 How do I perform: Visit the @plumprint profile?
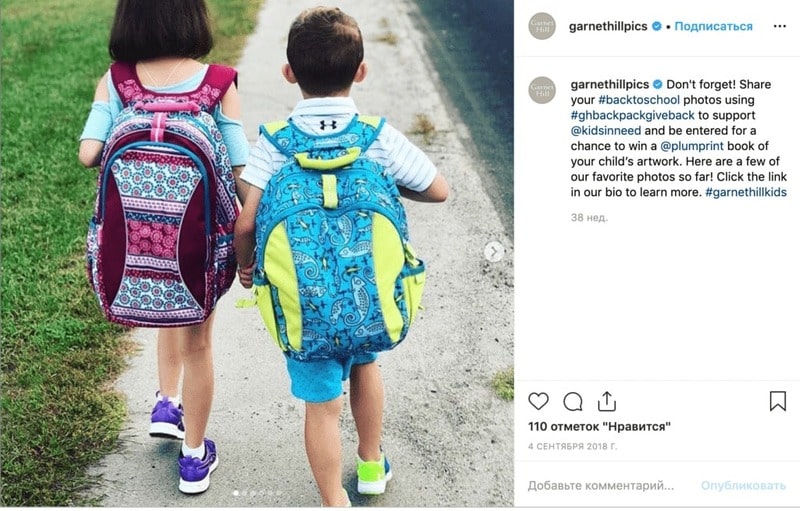pos(692,146)
